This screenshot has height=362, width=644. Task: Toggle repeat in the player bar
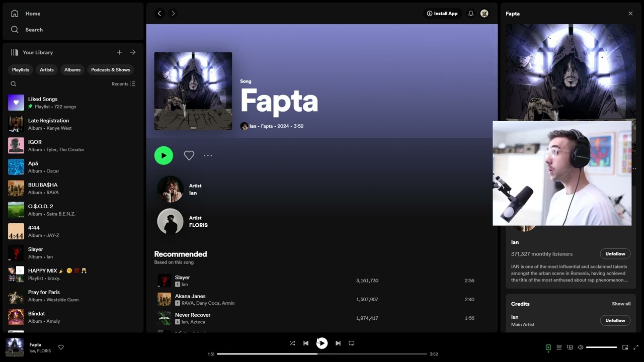pyautogui.click(x=352, y=343)
